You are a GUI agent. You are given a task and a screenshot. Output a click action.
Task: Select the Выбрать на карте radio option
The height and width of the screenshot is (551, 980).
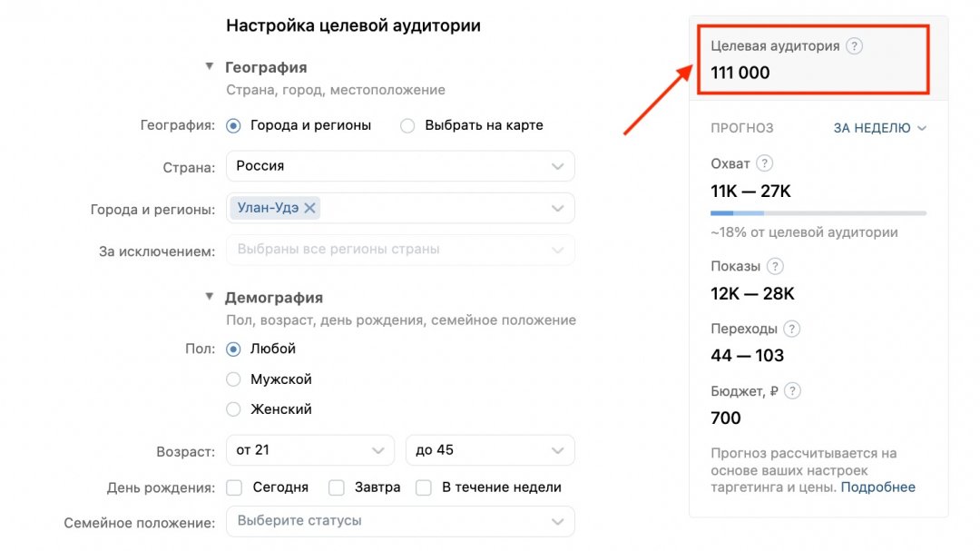click(407, 125)
